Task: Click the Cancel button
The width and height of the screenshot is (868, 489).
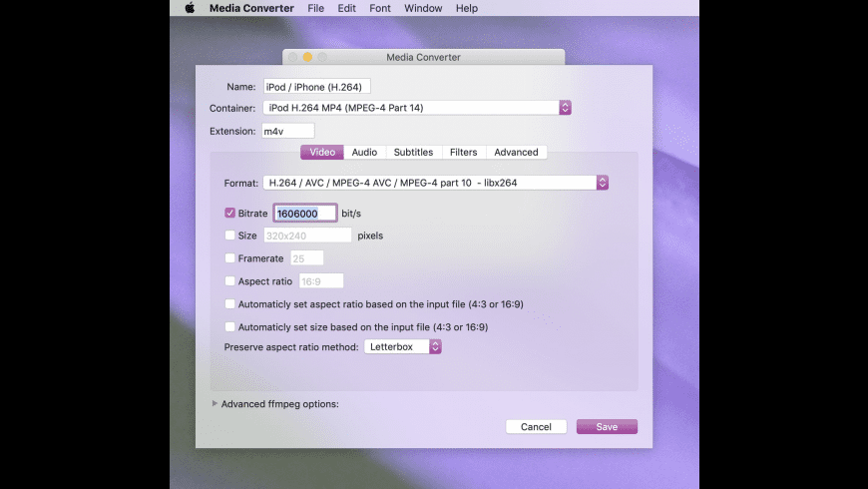Action: pos(536,427)
